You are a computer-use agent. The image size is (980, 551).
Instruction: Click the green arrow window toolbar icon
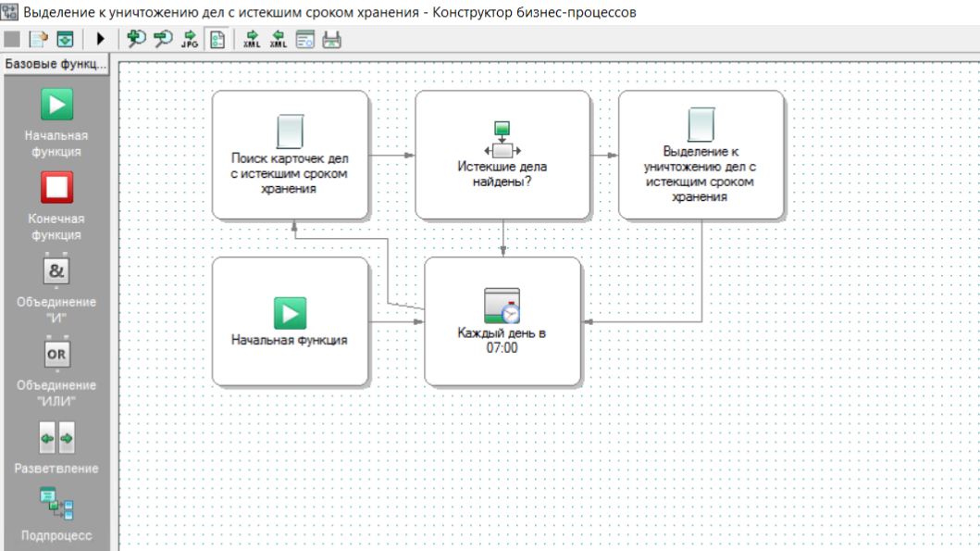tap(64, 39)
